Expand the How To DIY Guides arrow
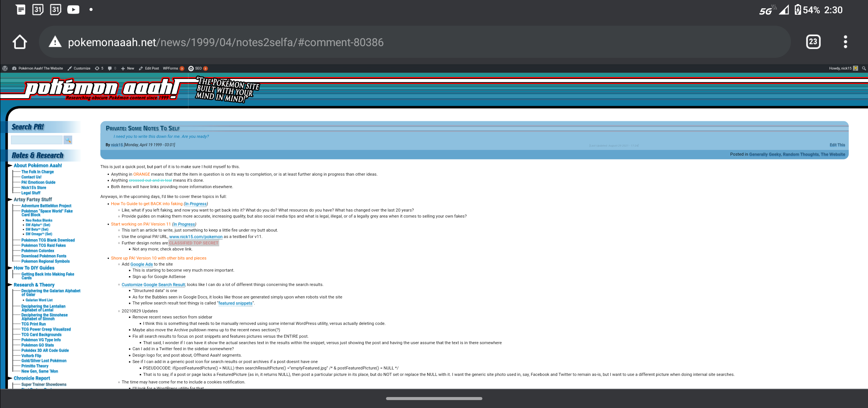The width and height of the screenshot is (868, 408). (x=9, y=268)
